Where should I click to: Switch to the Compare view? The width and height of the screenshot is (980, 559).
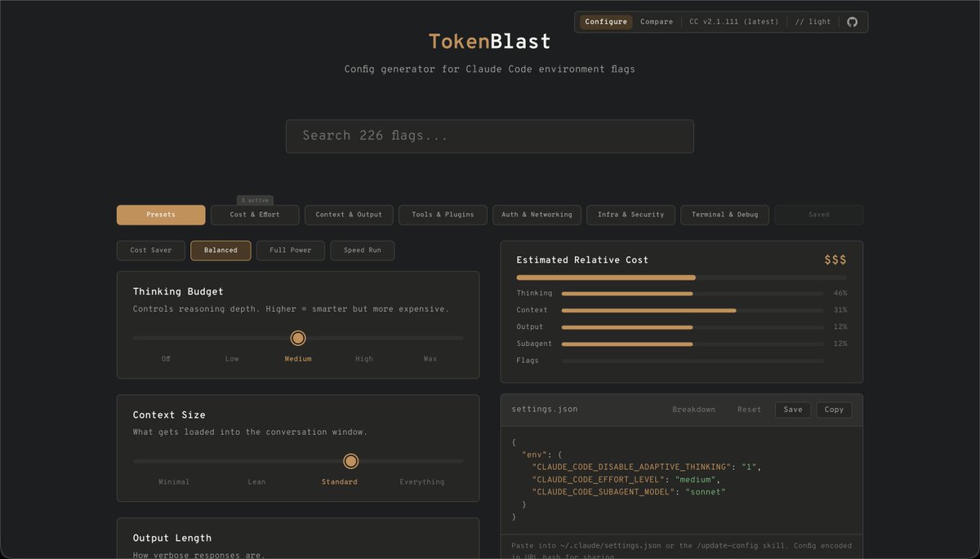[657, 22]
